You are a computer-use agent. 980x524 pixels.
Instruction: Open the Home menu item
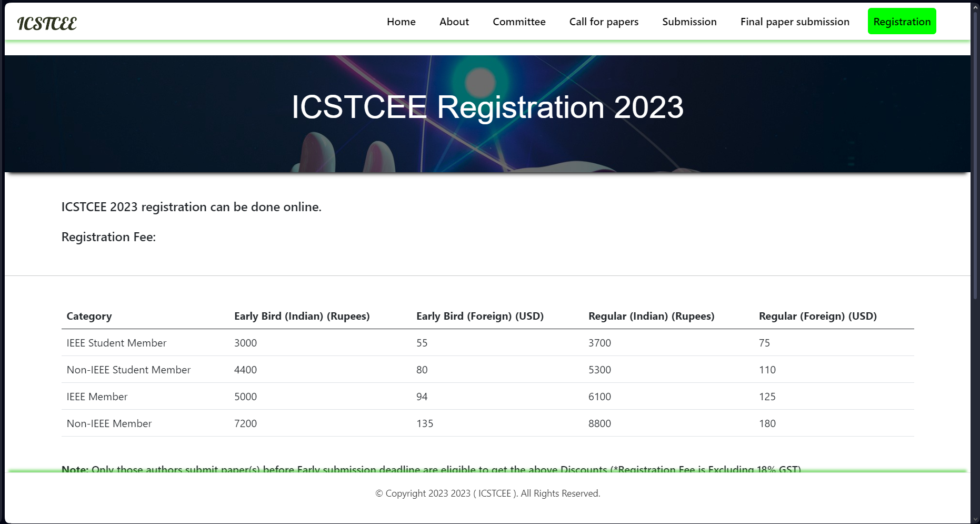401,22
